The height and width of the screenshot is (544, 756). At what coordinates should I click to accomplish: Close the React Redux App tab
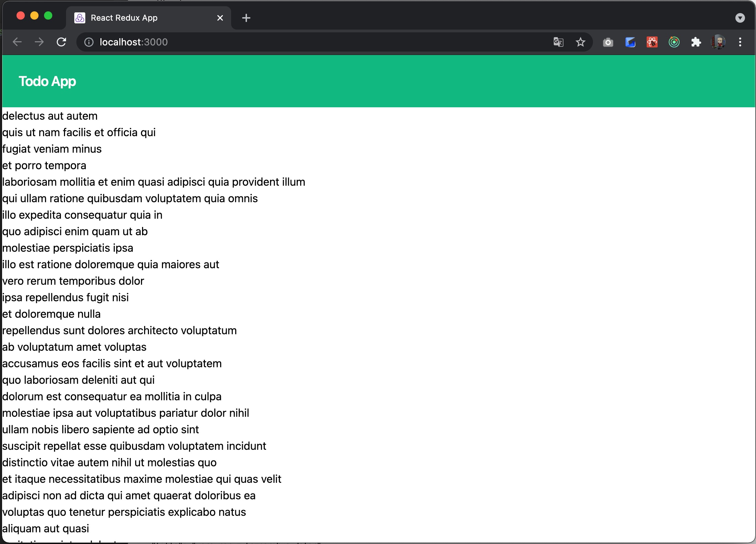tap(220, 18)
